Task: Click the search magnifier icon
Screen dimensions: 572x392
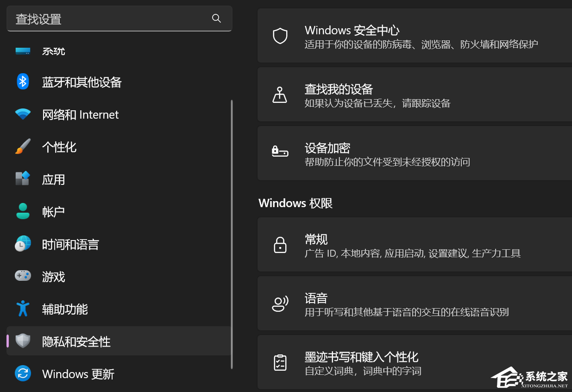Action: coord(216,19)
